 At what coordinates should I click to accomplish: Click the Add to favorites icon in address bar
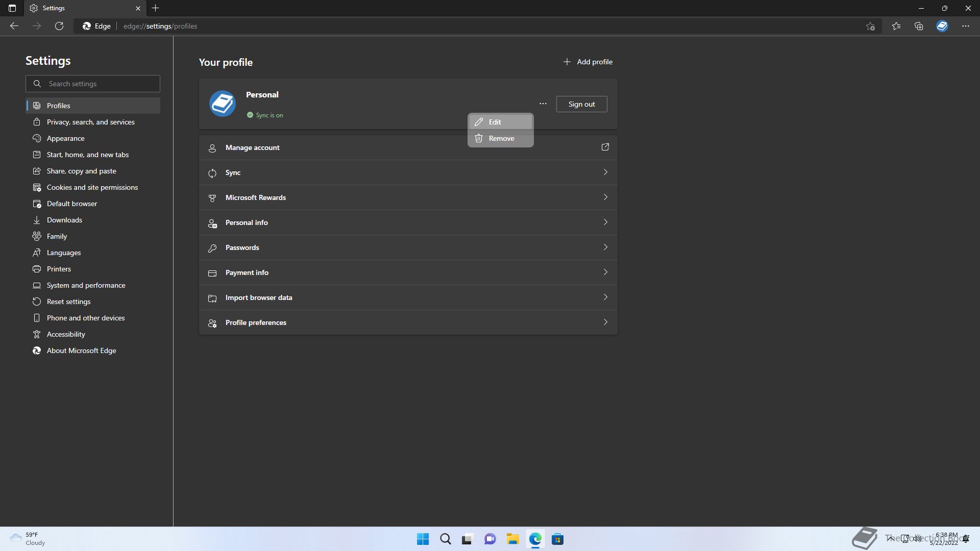pyautogui.click(x=870, y=26)
